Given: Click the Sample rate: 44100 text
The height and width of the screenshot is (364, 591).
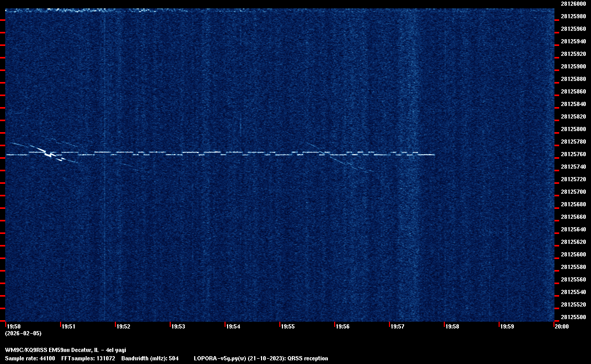Looking at the screenshot, I should click(29, 358).
